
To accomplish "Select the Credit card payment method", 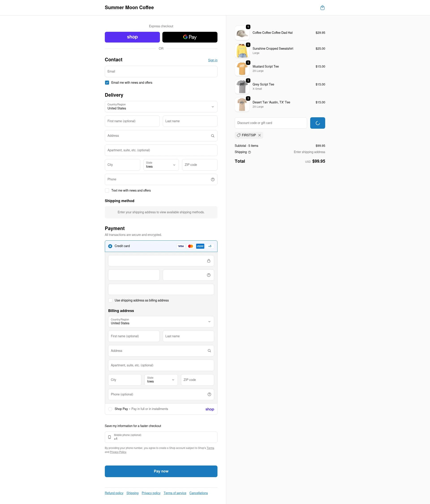I will click(110, 246).
